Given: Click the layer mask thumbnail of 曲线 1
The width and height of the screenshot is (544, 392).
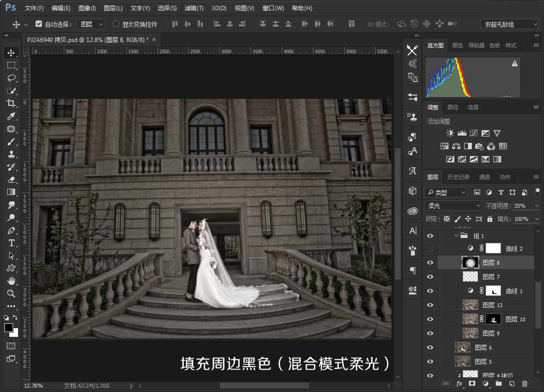Looking at the screenshot, I should click(493, 291).
